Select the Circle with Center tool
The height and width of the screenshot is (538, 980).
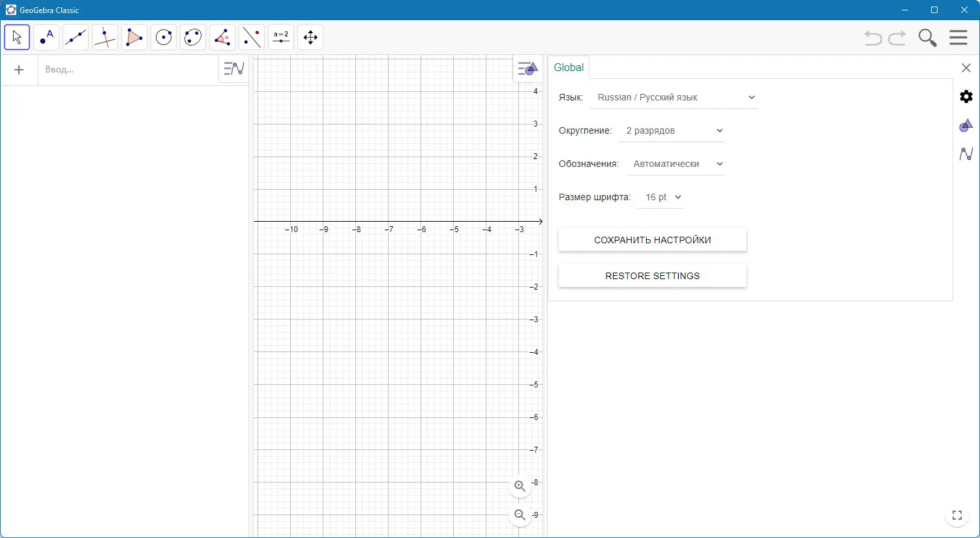164,37
